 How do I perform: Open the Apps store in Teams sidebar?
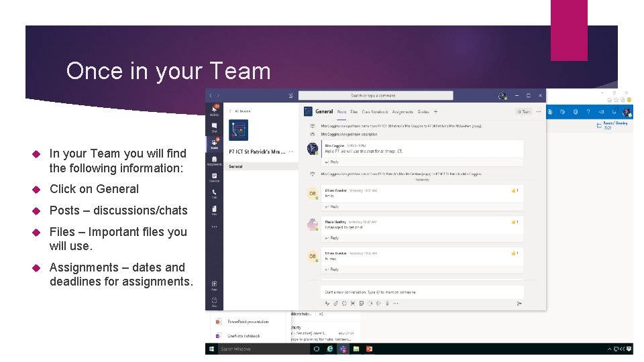coord(215,286)
